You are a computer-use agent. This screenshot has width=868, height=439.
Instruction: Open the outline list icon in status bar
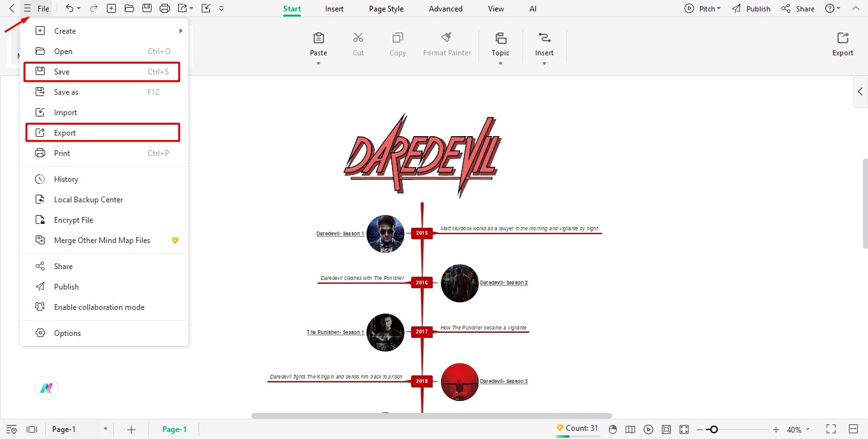(11, 429)
